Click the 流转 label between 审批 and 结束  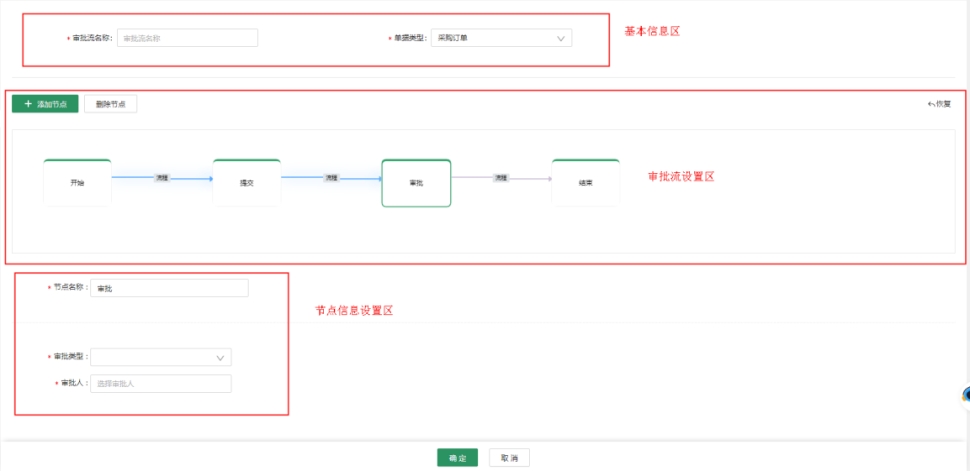click(x=501, y=178)
